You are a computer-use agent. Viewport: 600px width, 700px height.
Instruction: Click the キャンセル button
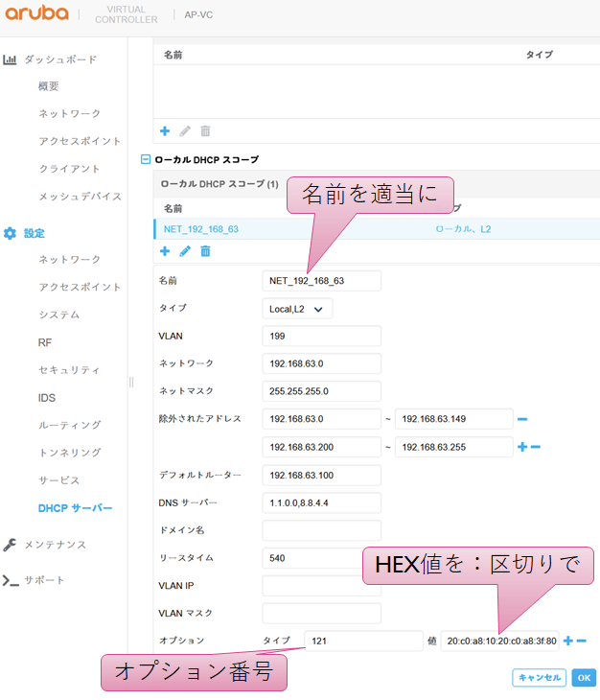(539, 677)
